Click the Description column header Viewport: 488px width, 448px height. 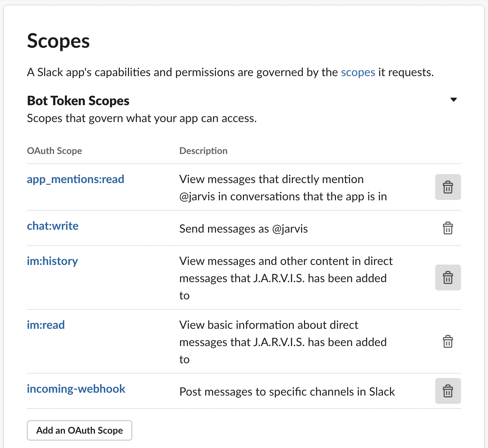pyautogui.click(x=203, y=151)
